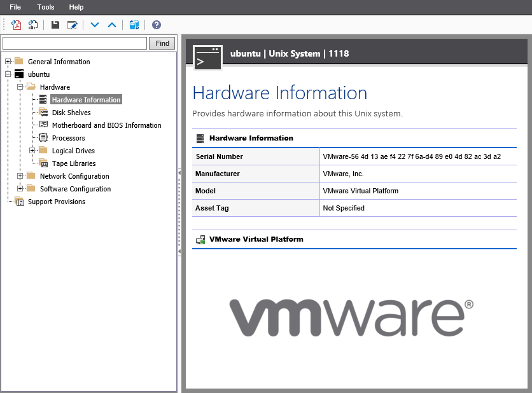Screen dimensions: 532x393
Task: Click the 'Asset Tag' label cell
Action: [x=256, y=208]
